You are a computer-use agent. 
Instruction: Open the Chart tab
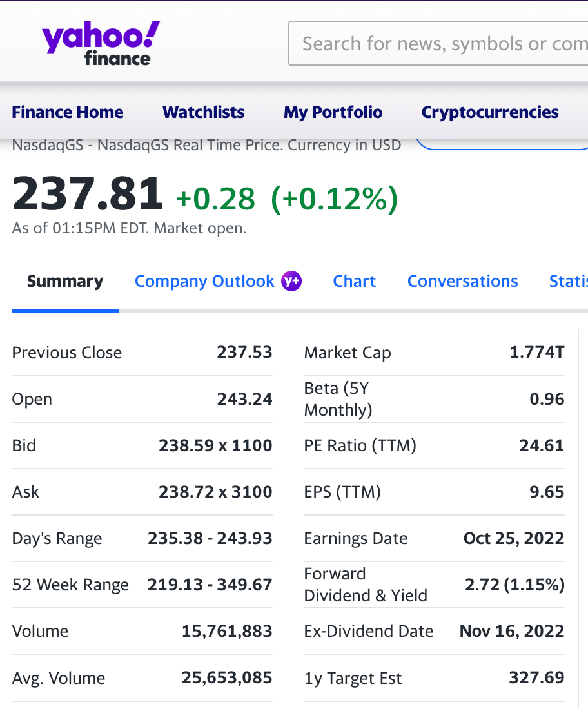[355, 282]
